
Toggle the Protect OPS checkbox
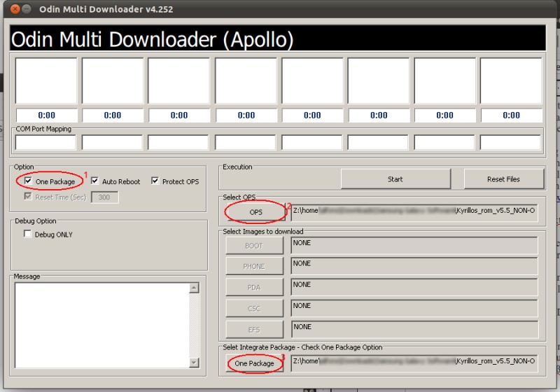pyautogui.click(x=155, y=181)
